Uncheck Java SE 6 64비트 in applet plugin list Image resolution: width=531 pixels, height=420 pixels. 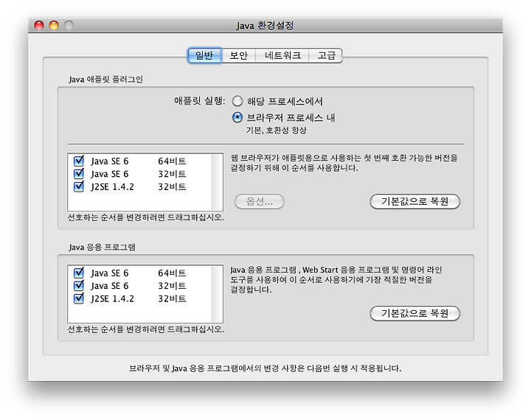(79, 161)
